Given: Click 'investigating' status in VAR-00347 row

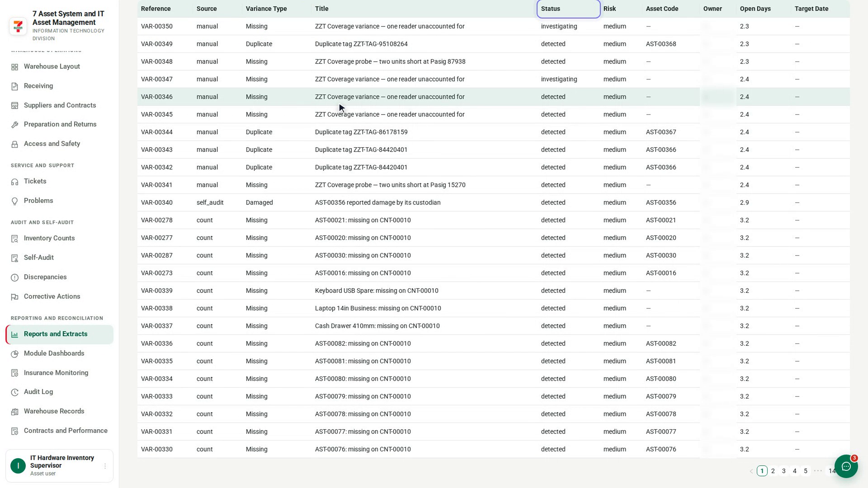Looking at the screenshot, I should coord(559,79).
